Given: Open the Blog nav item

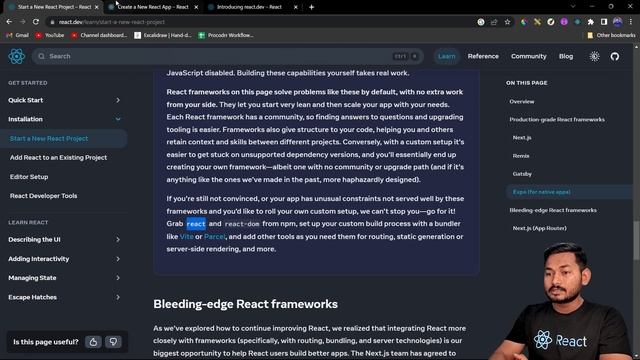Looking at the screenshot, I should coord(566,56).
